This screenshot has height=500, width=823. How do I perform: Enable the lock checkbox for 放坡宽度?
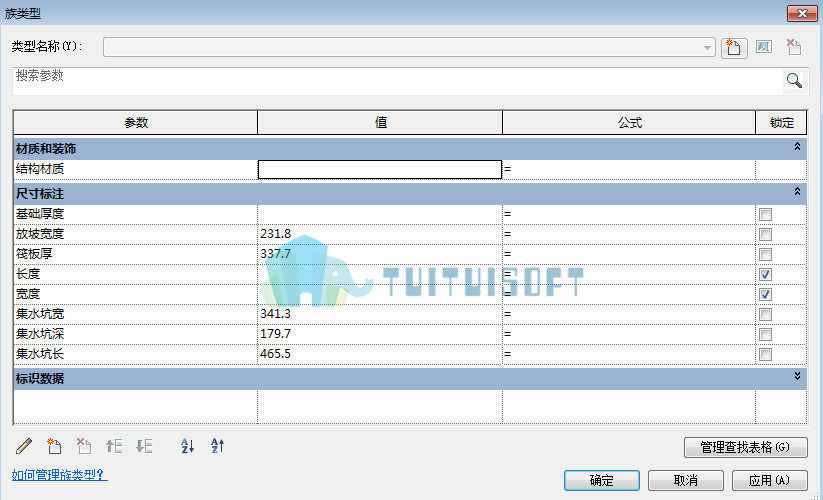click(765, 235)
